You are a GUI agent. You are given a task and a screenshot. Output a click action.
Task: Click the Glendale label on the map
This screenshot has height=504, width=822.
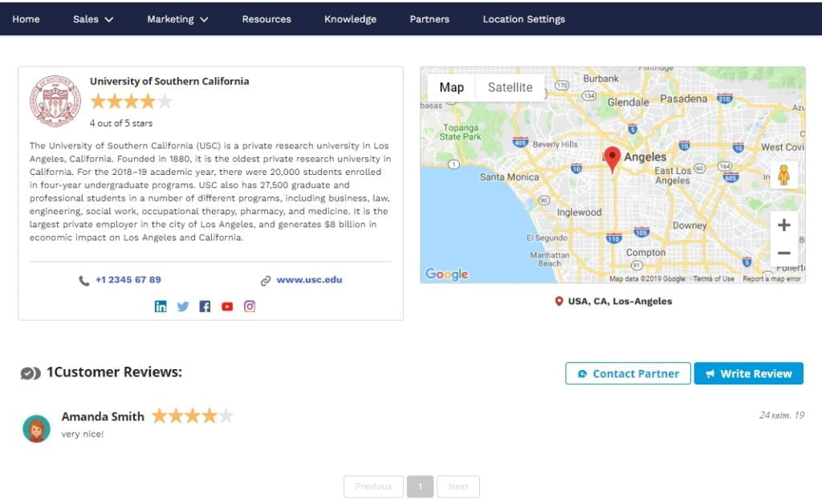click(x=628, y=102)
